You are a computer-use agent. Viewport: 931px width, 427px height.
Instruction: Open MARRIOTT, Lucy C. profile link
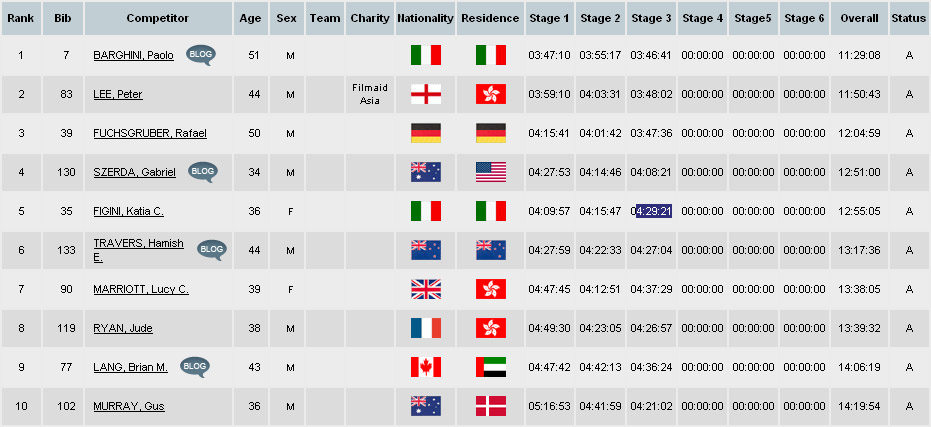click(x=141, y=289)
